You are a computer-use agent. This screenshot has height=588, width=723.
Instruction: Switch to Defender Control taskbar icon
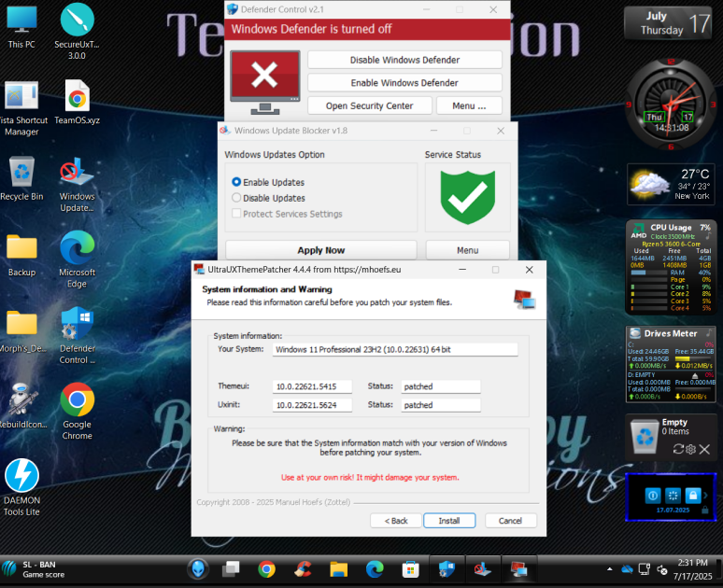click(447, 569)
